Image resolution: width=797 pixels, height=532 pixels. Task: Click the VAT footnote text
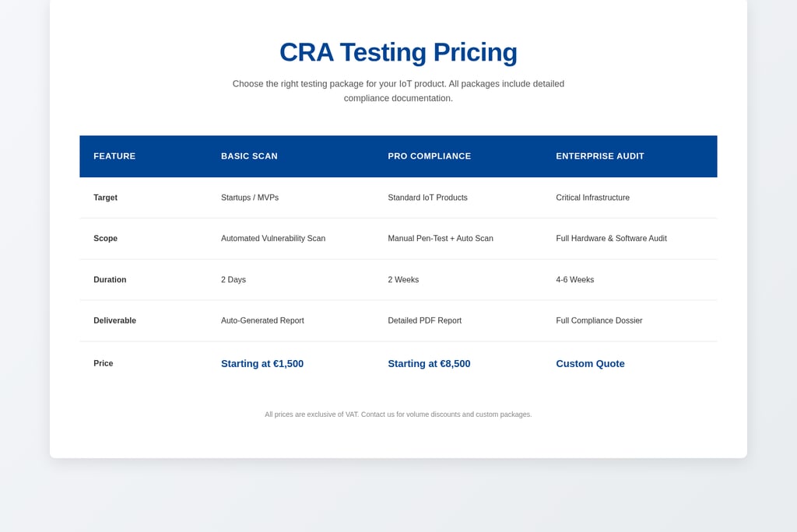tap(398, 415)
